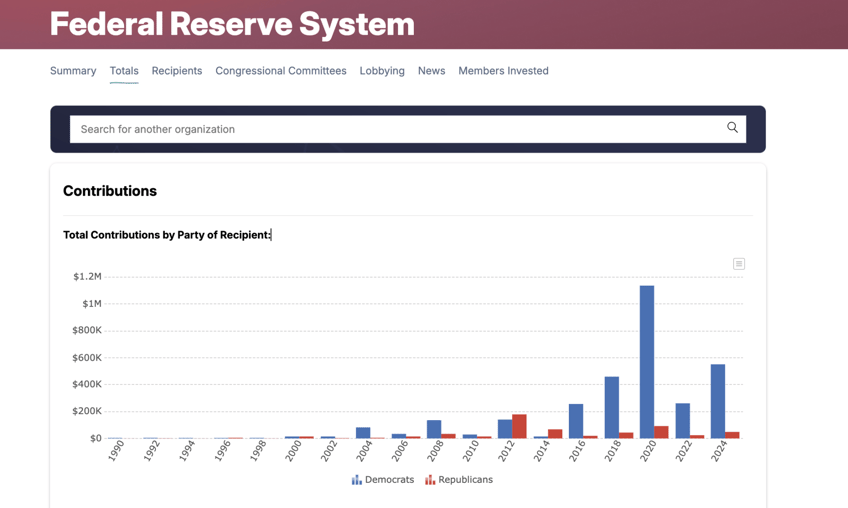Click the $1M axis label
The width and height of the screenshot is (848, 508).
click(x=92, y=304)
